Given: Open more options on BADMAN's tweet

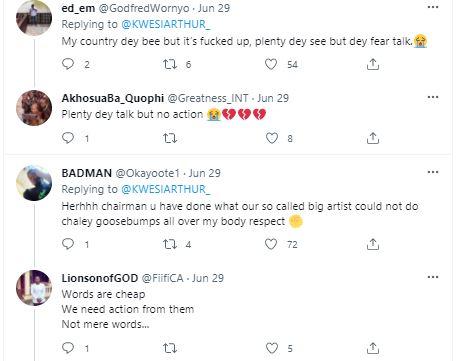Looking at the screenshot, I should tap(433, 172).
